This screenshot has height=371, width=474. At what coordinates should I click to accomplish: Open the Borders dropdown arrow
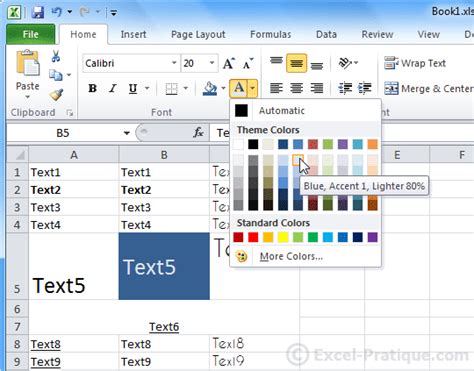pos(186,88)
